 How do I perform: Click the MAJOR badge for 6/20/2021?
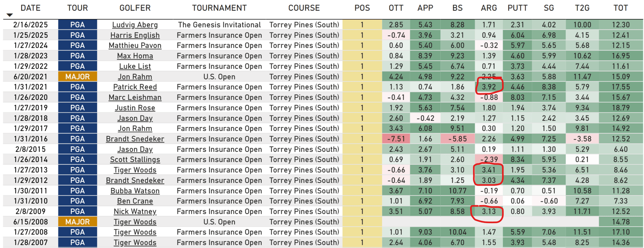click(x=77, y=77)
